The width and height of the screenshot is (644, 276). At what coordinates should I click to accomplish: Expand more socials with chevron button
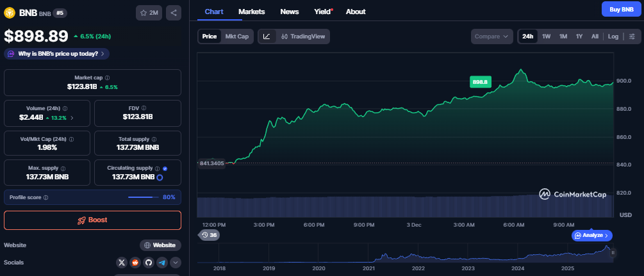click(x=176, y=263)
